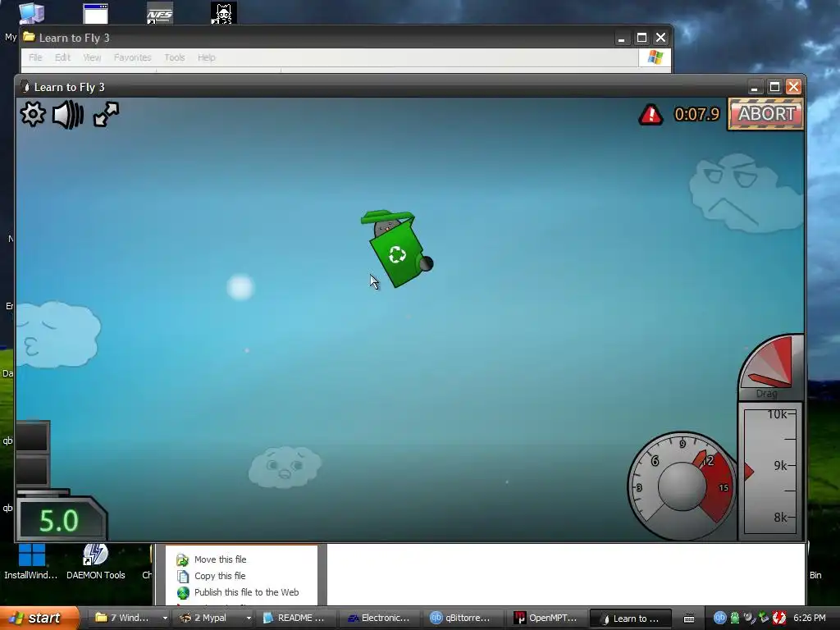
Task: Minimize the Learn to Fly 3 Explorer window
Action: click(x=622, y=38)
